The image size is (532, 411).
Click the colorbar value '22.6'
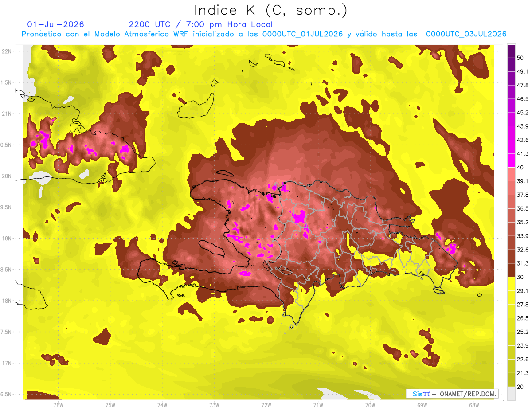[522, 359]
